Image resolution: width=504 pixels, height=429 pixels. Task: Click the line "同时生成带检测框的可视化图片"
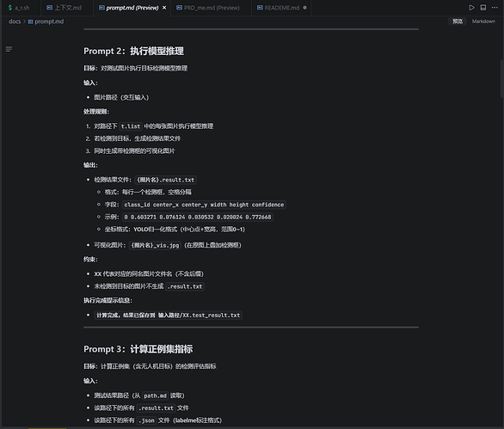(134, 150)
